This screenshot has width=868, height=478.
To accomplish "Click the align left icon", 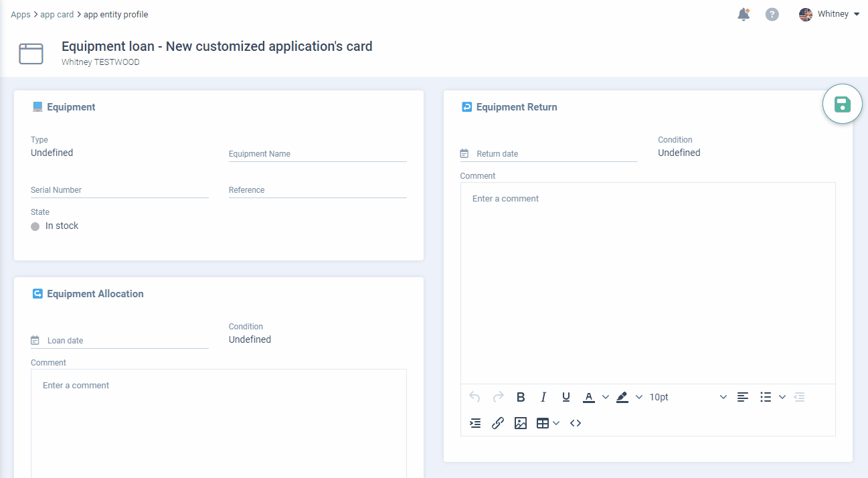I will [x=743, y=397].
